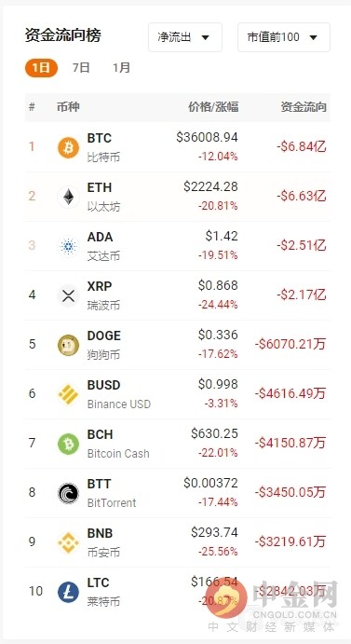Click the green Bitcoin Cash icon

pos(68,444)
